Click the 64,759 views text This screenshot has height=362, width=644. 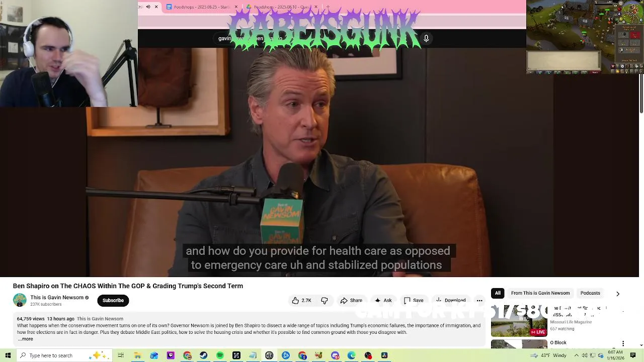point(31,319)
